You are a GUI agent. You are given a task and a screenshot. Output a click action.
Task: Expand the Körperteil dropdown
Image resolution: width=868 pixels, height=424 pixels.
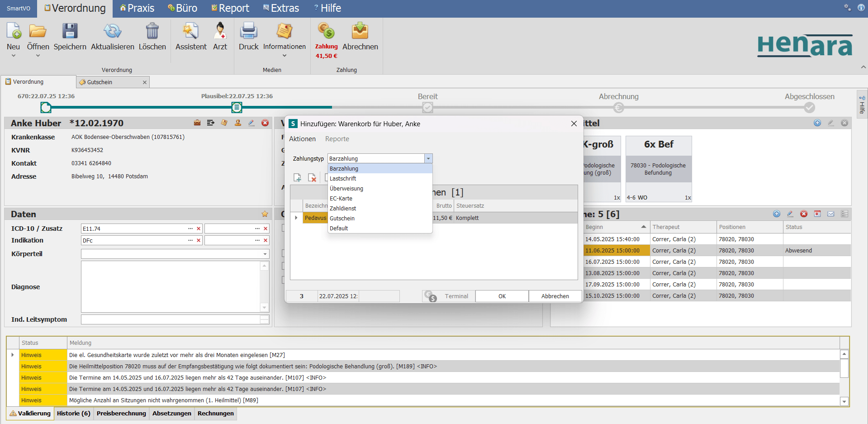[x=265, y=254]
